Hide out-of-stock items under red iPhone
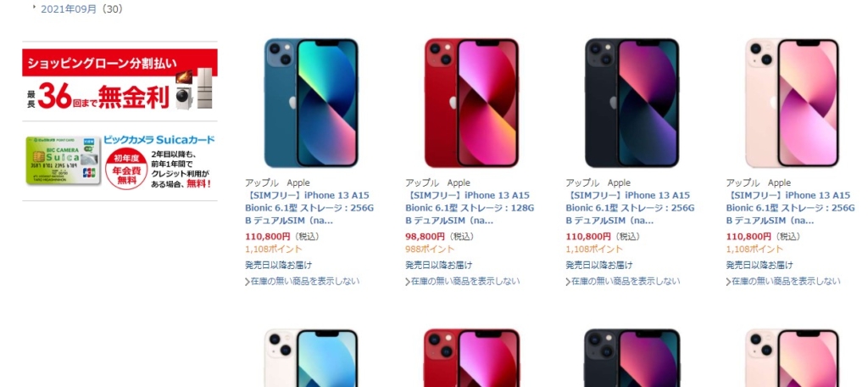Image resolution: width=868 pixels, height=387 pixels. pos(463,282)
